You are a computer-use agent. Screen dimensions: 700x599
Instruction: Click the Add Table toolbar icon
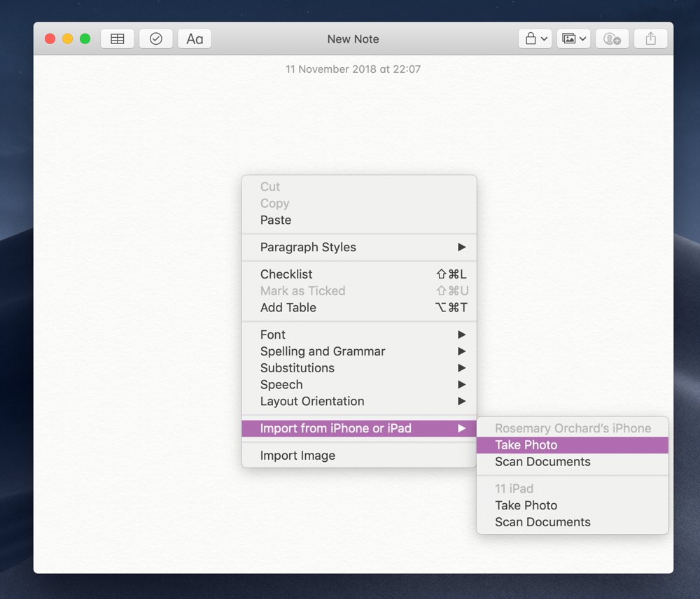click(118, 38)
